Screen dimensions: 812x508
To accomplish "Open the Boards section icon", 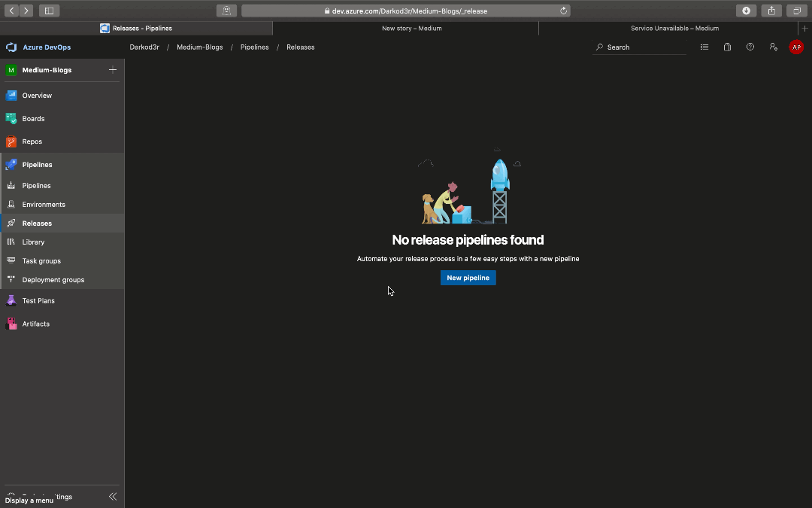I will click(x=11, y=119).
